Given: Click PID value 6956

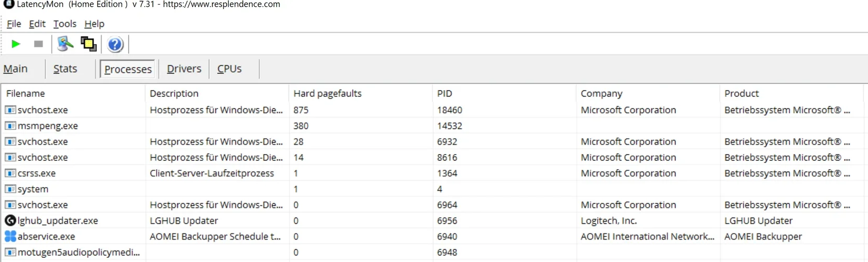Looking at the screenshot, I should tap(447, 221).
